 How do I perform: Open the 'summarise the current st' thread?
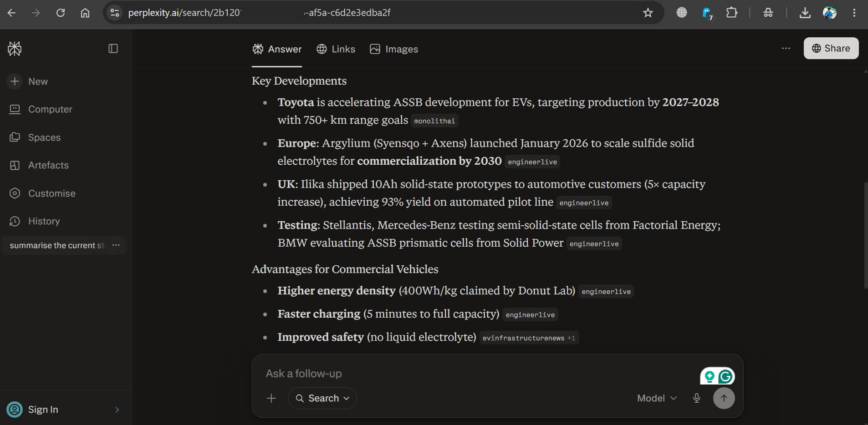click(x=57, y=245)
